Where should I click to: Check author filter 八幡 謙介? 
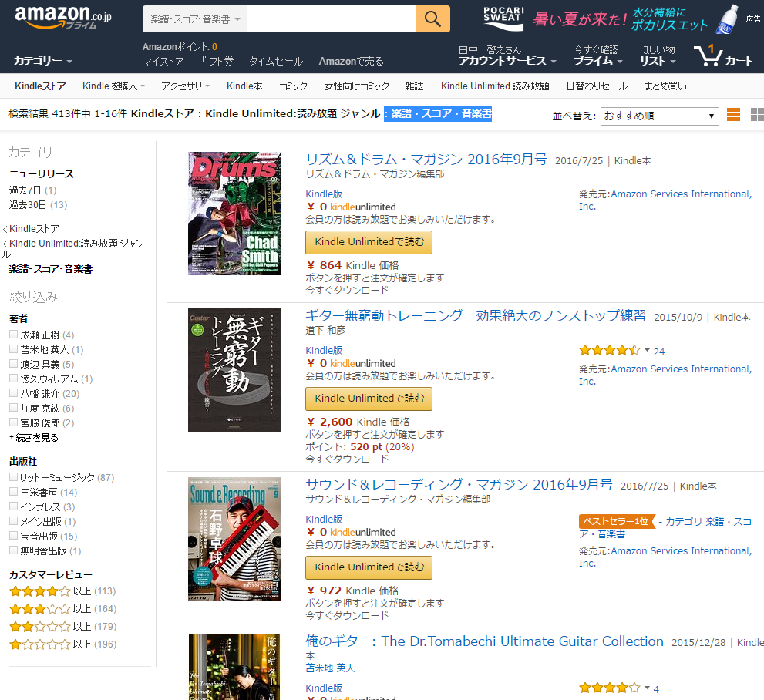(14, 392)
